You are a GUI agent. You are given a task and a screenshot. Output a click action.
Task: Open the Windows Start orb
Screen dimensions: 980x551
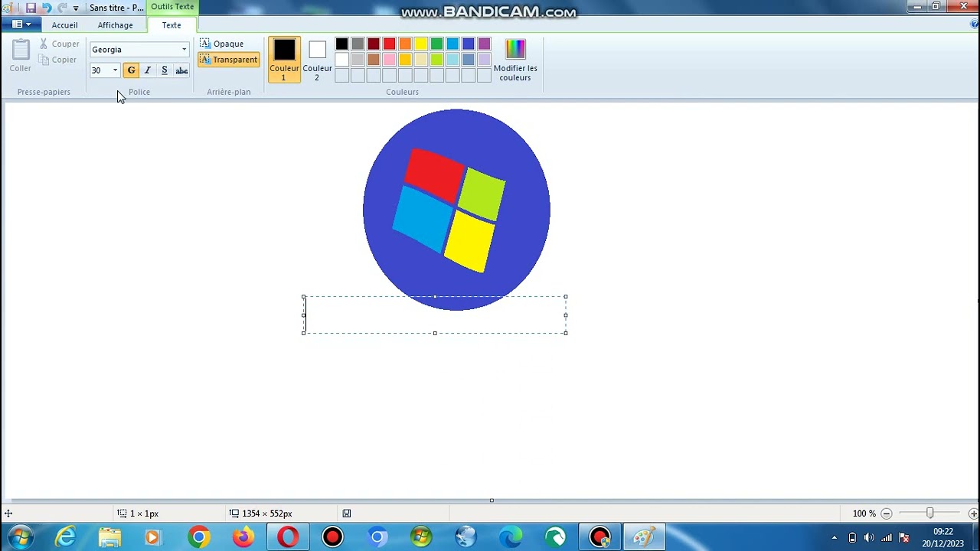click(21, 537)
